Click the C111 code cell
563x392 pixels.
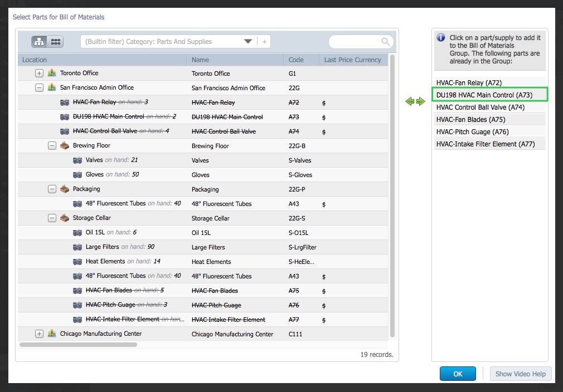295,334
